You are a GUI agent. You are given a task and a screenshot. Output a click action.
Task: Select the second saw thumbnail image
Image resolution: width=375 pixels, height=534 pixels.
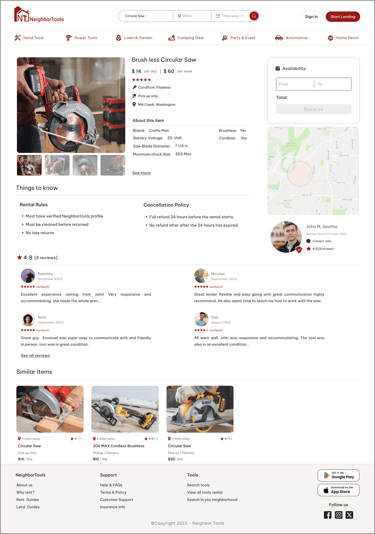point(57,165)
